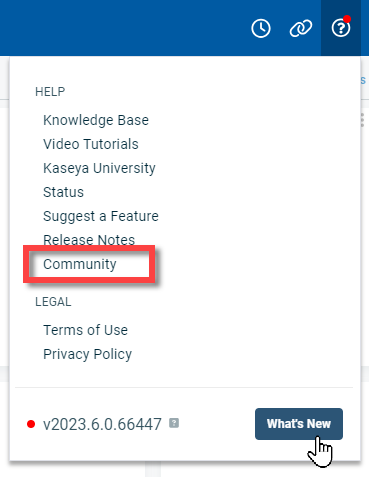369x477 pixels.
Task: Open Terms of Use
Action: [x=85, y=330]
